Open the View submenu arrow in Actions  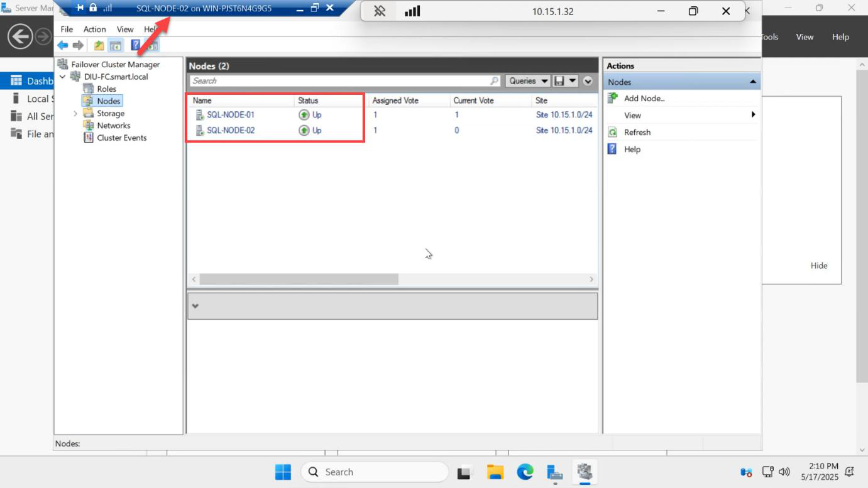coord(753,115)
